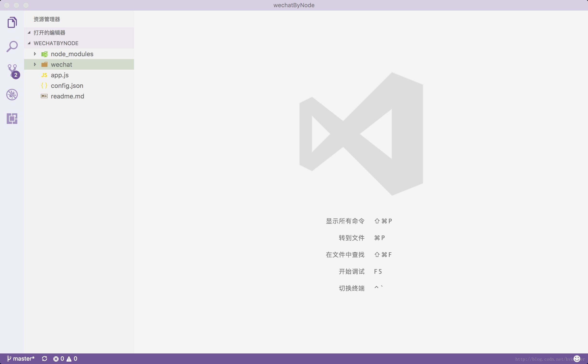The width and height of the screenshot is (588, 364).
Task: Click the node_modules folder icon
Action: point(44,54)
